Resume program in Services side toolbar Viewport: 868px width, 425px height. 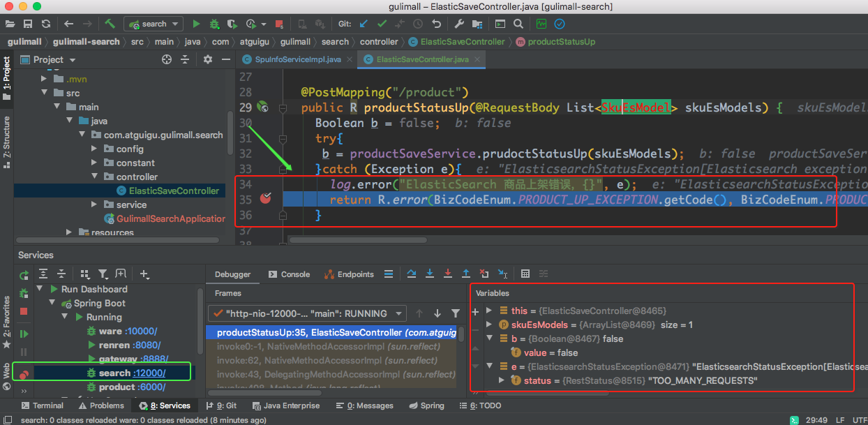(x=24, y=334)
